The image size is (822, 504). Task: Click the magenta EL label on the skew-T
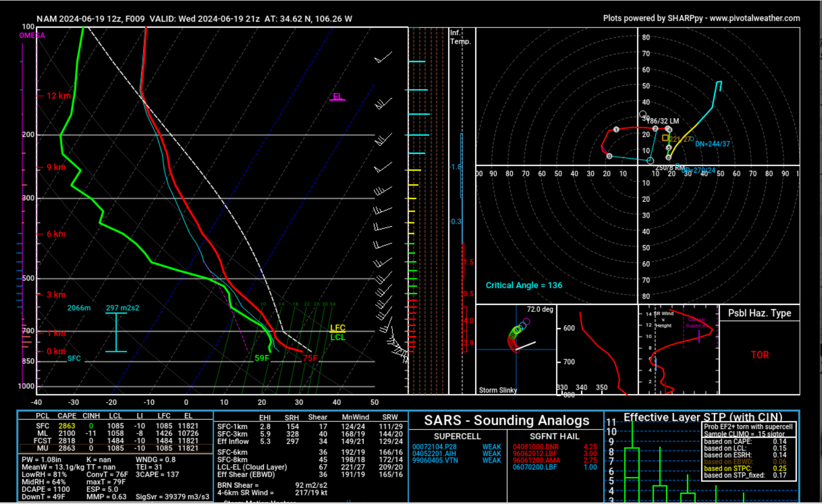[x=337, y=97]
